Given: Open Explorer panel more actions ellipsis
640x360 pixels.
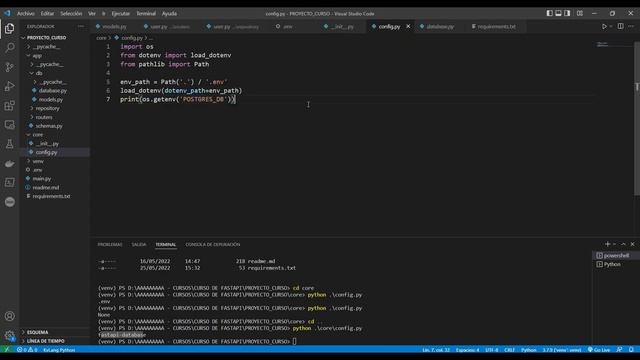Looking at the screenshot, I should click(81, 26).
